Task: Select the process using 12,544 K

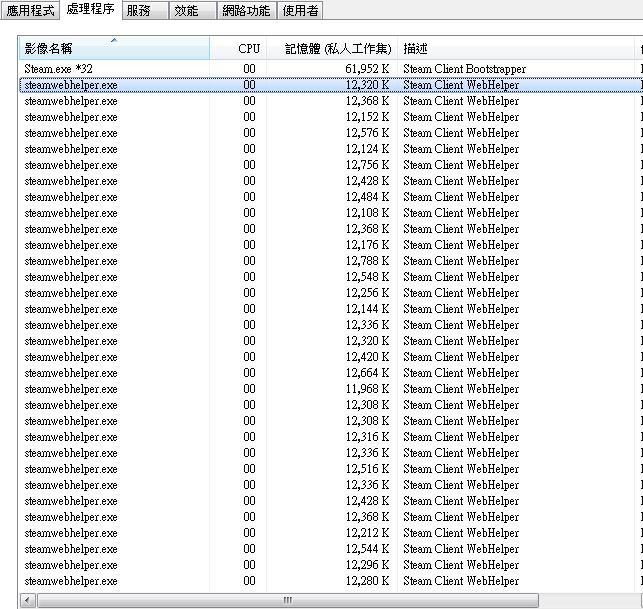Action: [x=330, y=549]
